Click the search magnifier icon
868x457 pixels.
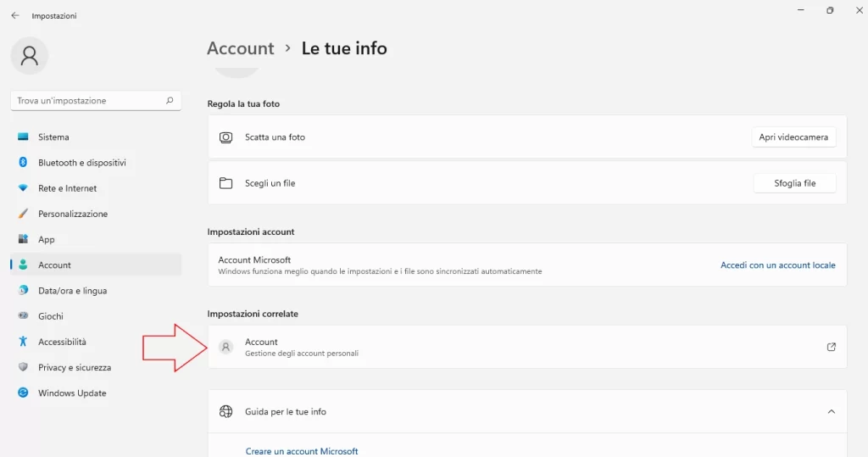pos(170,100)
